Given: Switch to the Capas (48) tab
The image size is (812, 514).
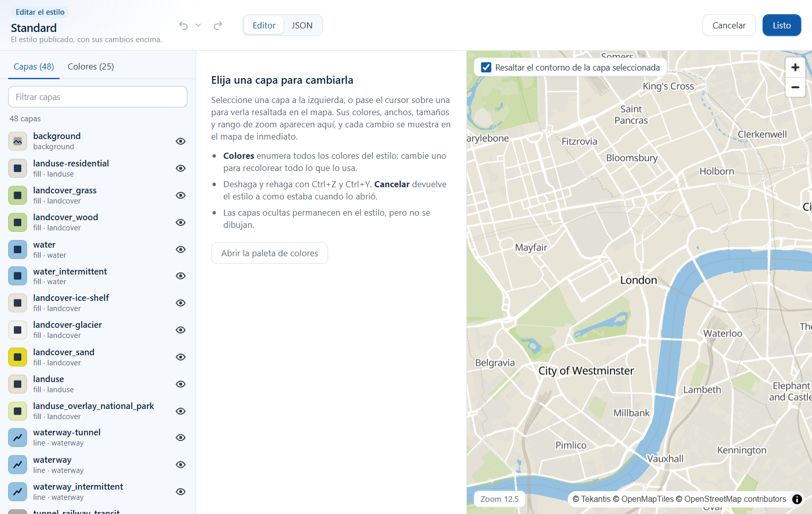Looking at the screenshot, I should pos(34,66).
